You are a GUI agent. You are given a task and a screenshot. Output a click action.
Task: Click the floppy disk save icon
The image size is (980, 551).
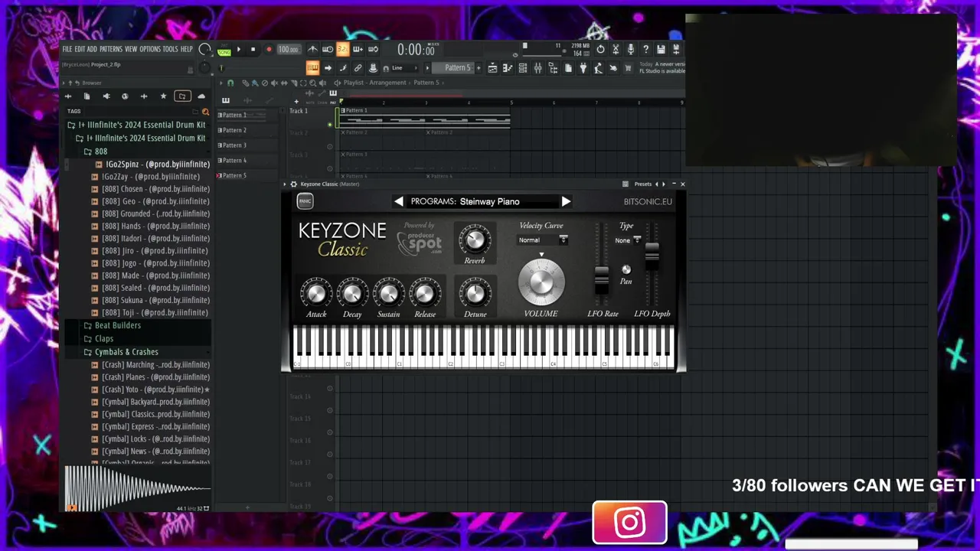point(661,49)
